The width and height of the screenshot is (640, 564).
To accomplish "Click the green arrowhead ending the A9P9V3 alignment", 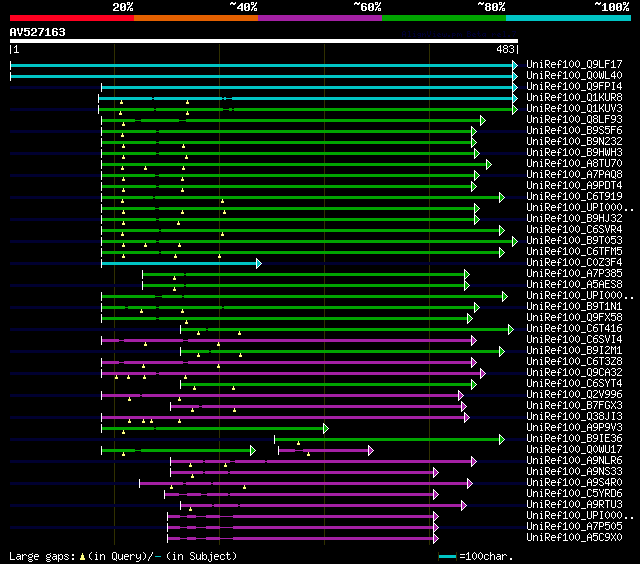I will [x=326, y=429].
